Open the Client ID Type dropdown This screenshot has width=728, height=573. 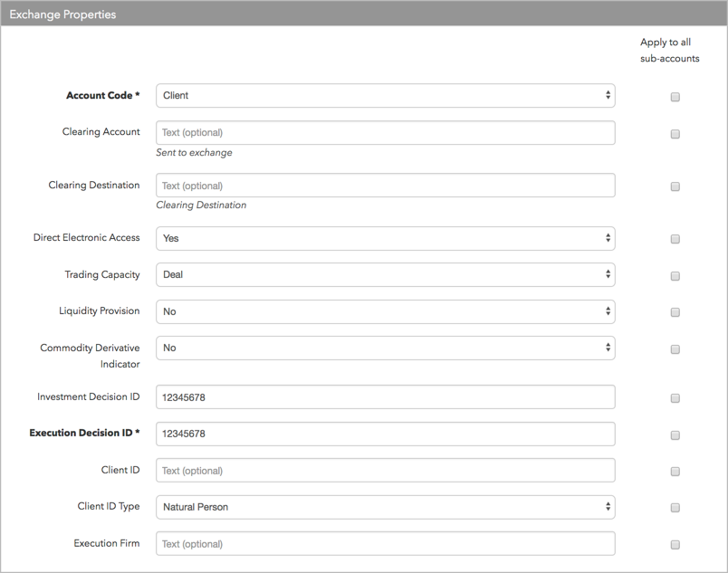click(386, 507)
